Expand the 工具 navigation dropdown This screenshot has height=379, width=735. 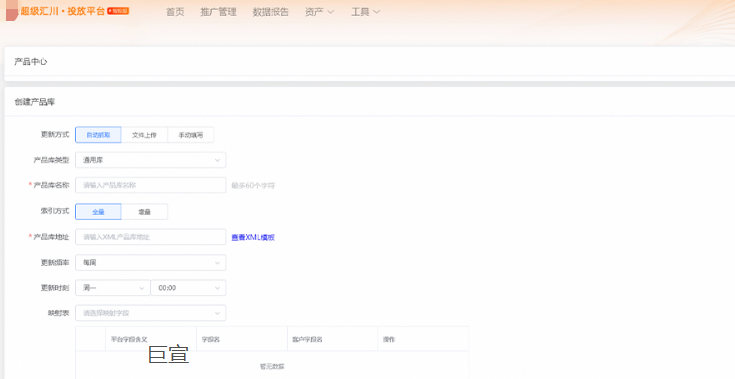366,12
